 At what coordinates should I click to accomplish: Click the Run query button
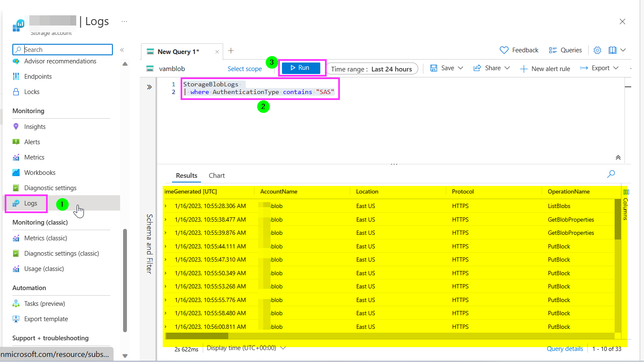[301, 68]
